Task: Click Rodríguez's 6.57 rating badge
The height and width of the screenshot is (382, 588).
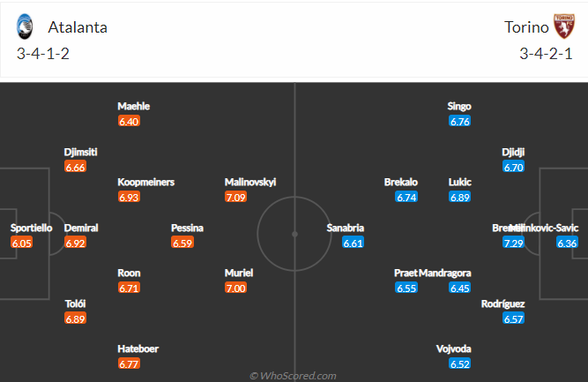Action: tap(513, 318)
